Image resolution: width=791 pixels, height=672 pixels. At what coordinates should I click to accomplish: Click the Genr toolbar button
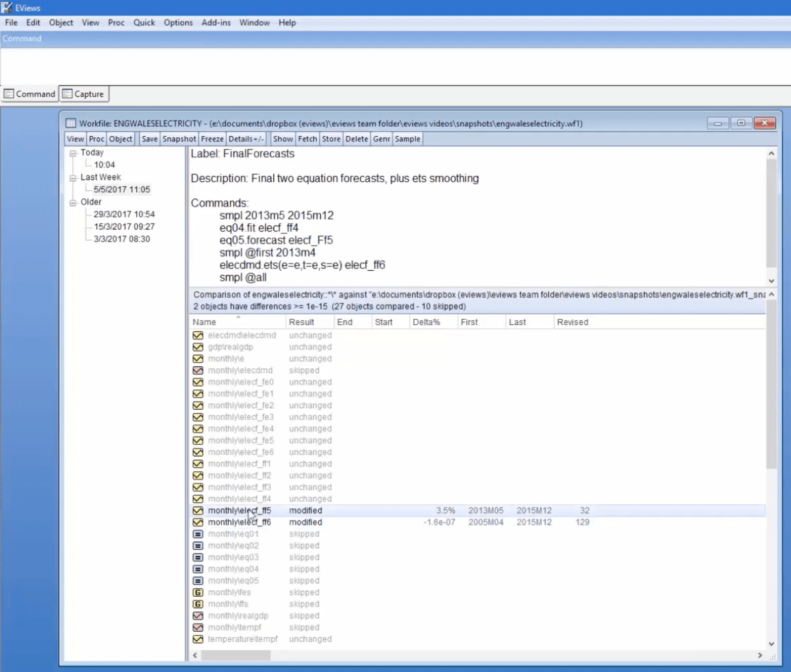coord(381,139)
